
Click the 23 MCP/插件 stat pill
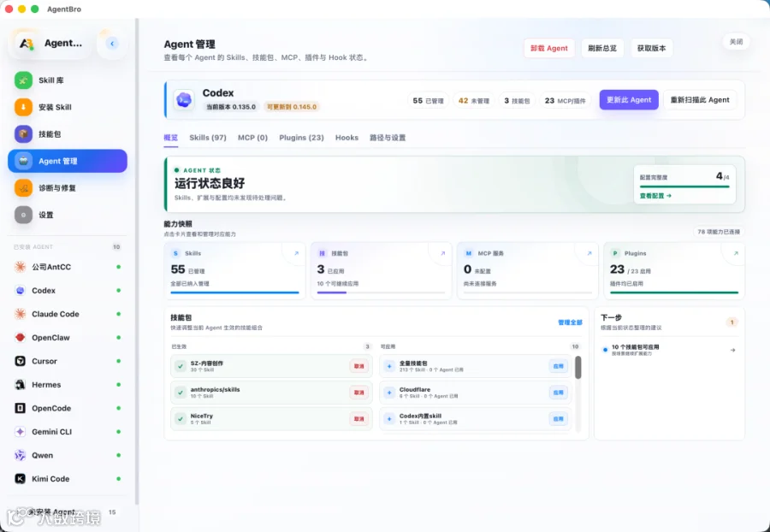tap(565, 101)
